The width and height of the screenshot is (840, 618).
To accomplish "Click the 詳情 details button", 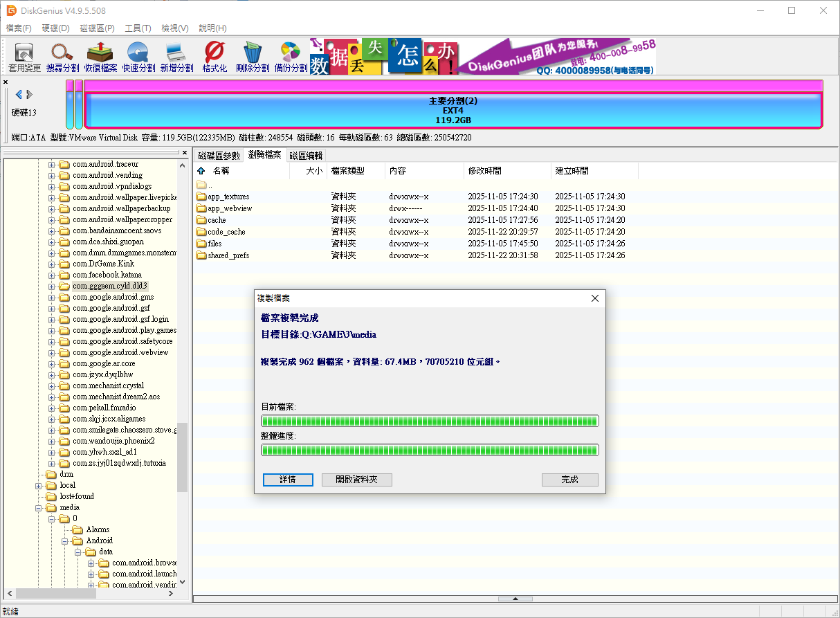I will coord(288,480).
